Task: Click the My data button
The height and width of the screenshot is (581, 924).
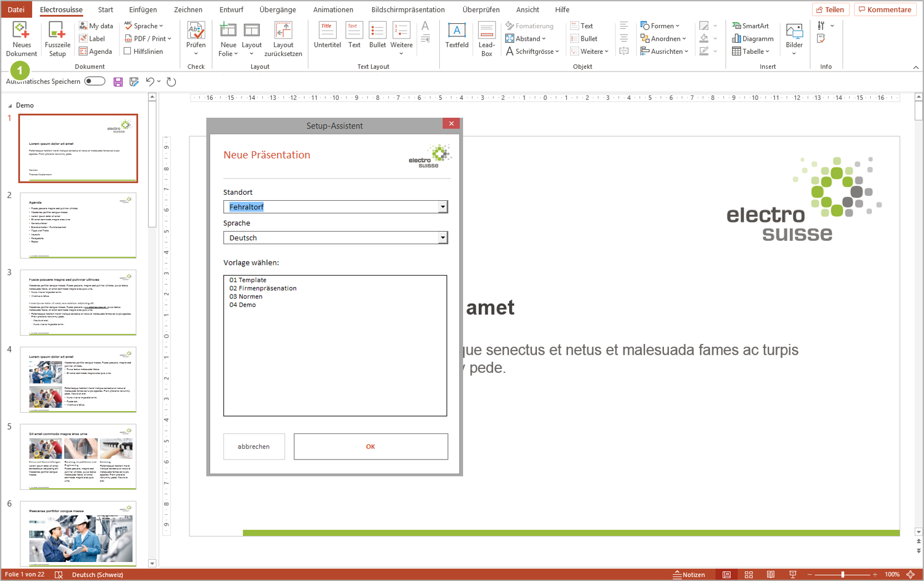Action: point(96,25)
